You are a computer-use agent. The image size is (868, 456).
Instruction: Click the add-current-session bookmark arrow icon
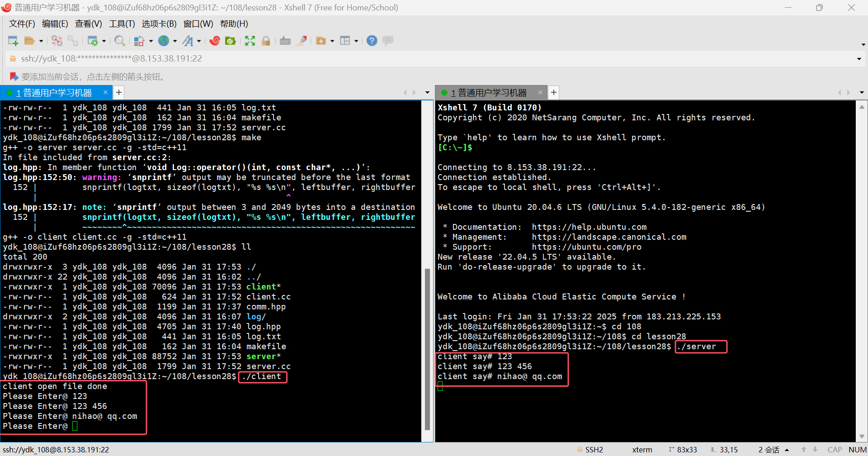[14, 76]
